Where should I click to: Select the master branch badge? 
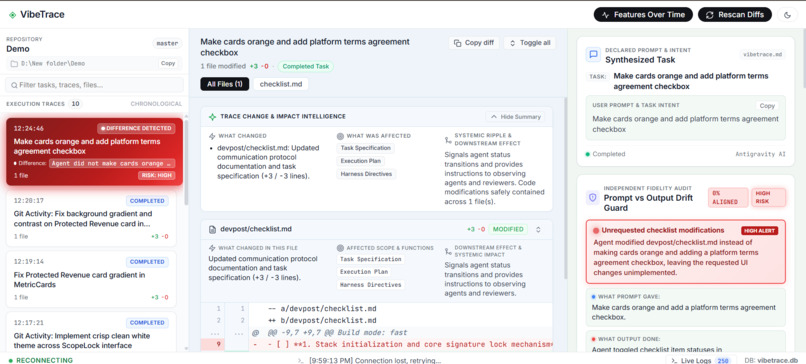[x=168, y=44]
